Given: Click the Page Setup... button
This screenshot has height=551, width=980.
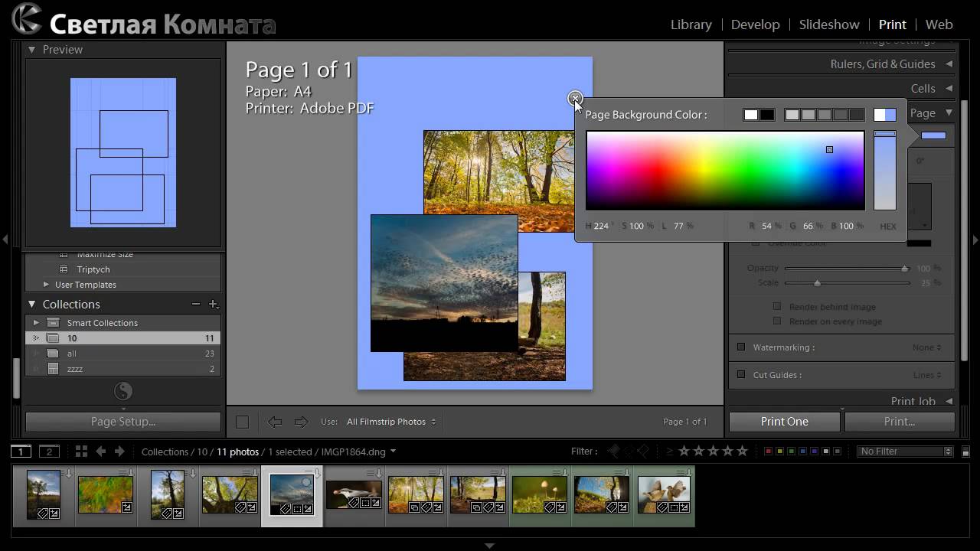Looking at the screenshot, I should coord(122,422).
